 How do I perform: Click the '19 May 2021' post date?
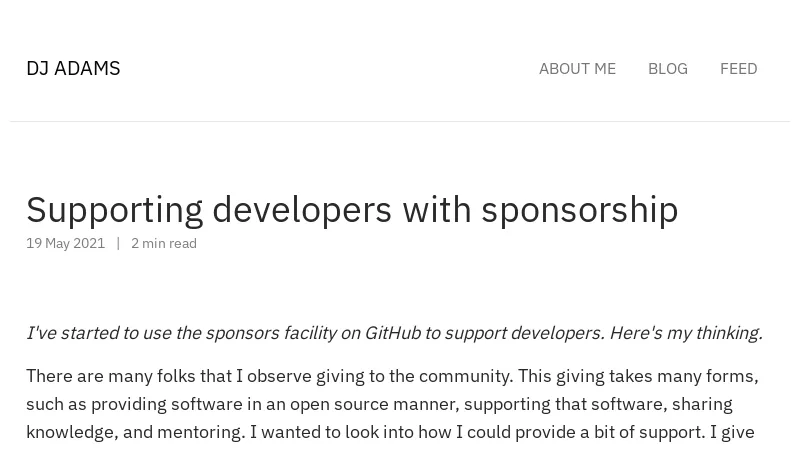[x=65, y=243]
